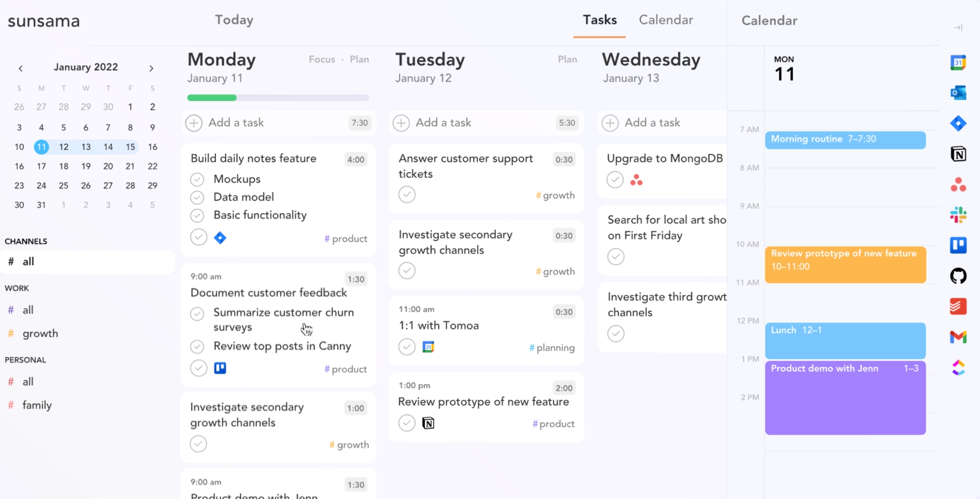Go to next month in mini calendar
980x499 pixels.
pos(151,68)
